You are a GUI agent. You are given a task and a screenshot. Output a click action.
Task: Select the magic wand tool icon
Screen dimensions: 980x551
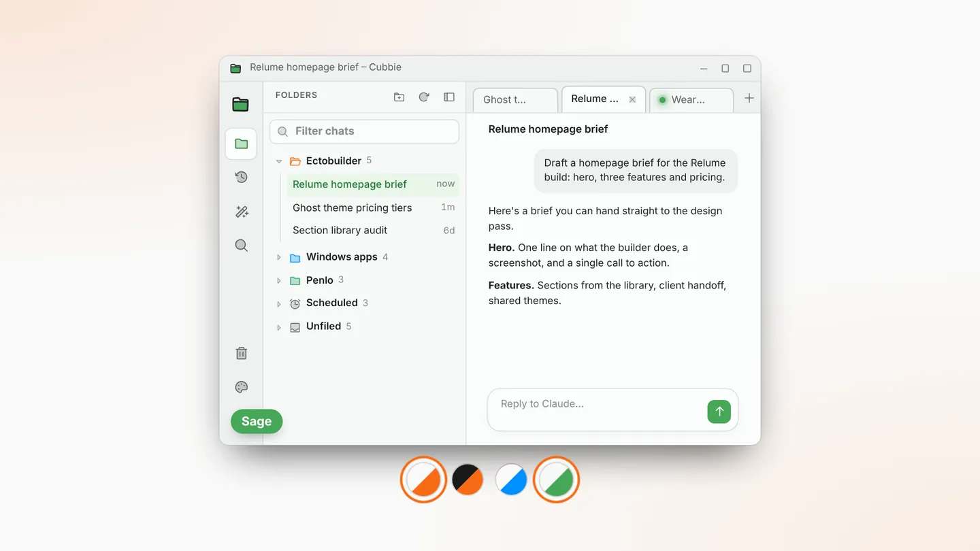point(241,212)
